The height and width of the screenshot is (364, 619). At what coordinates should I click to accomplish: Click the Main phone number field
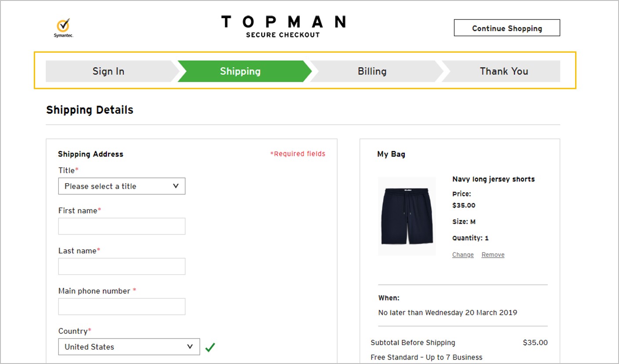tap(122, 306)
